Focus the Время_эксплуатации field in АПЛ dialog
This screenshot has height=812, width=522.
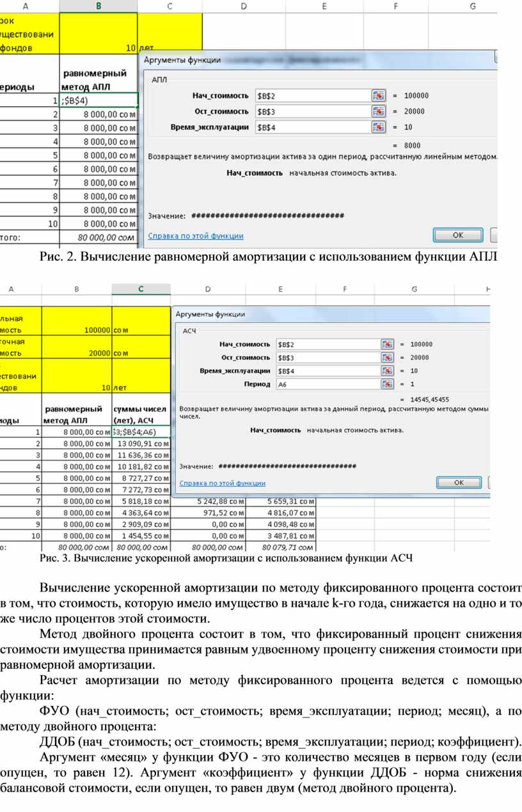[x=312, y=127]
